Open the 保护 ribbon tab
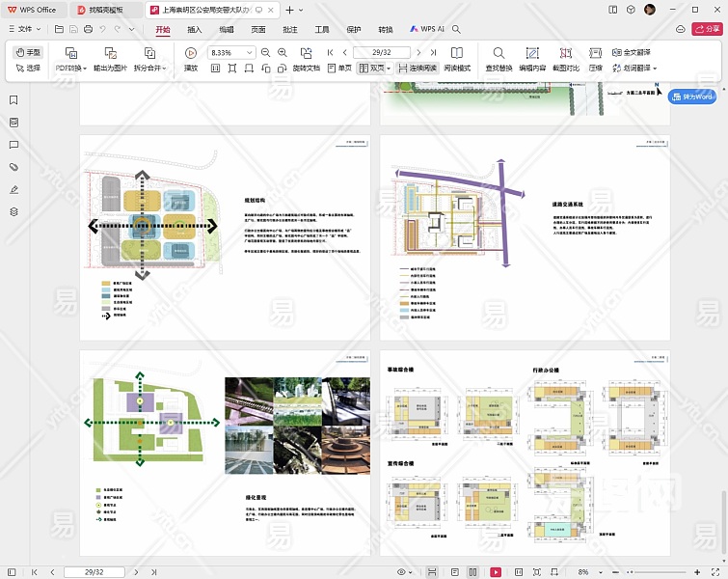The height and width of the screenshot is (579, 728). click(354, 30)
